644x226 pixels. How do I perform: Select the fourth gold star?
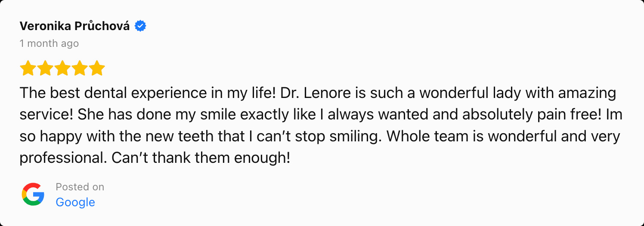(80, 68)
